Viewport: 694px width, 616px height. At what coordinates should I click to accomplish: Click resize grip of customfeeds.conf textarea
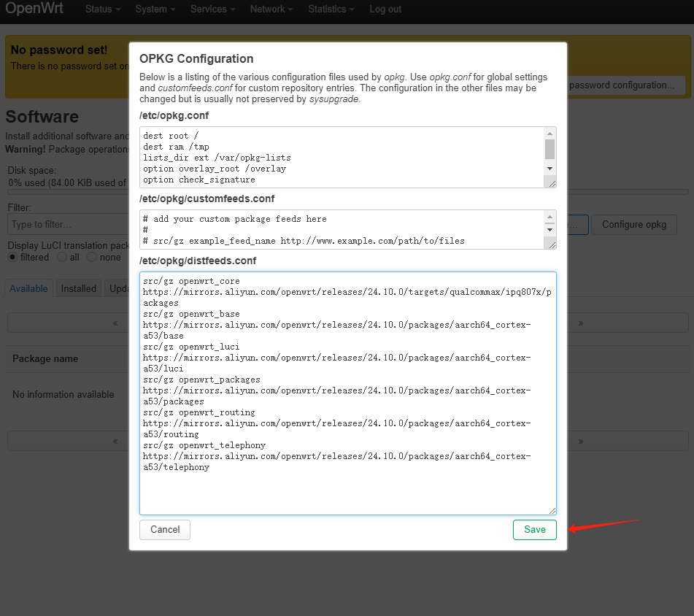(552, 245)
